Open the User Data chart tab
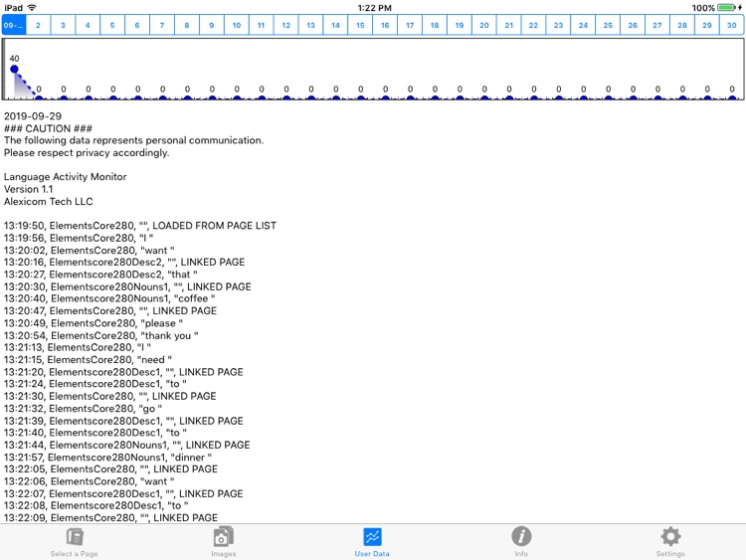The image size is (746, 560). click(x=372, y=542)
